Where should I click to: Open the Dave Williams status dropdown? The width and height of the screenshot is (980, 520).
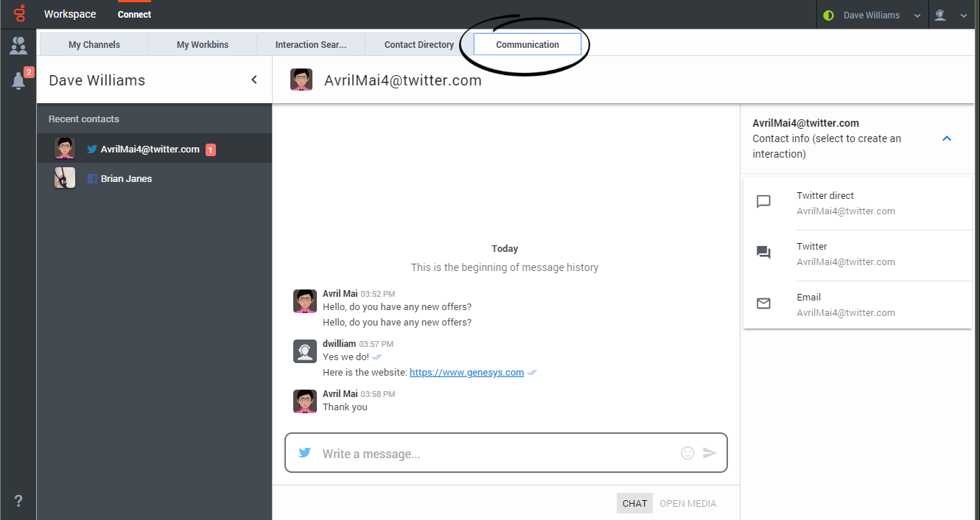tap(872, 15)
